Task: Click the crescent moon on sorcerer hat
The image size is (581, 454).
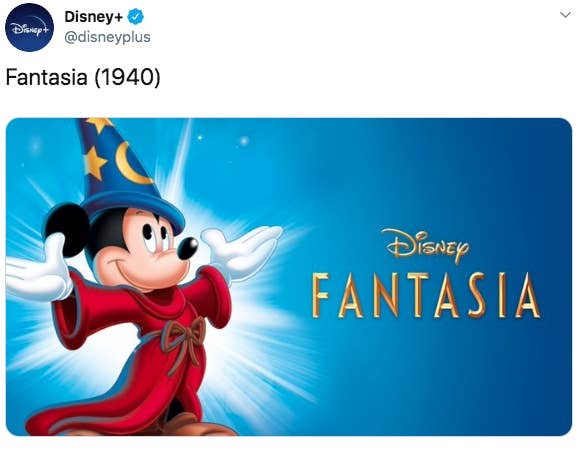Action: point(131,164)
